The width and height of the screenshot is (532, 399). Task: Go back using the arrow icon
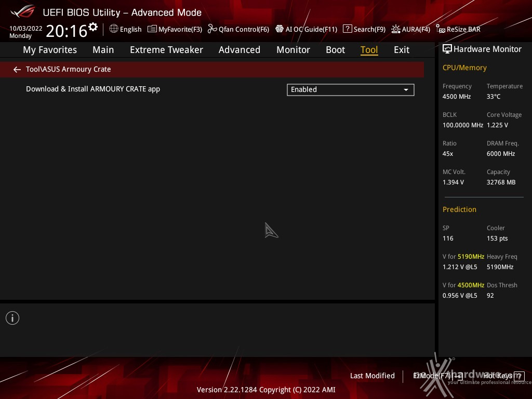click(17, 70)
